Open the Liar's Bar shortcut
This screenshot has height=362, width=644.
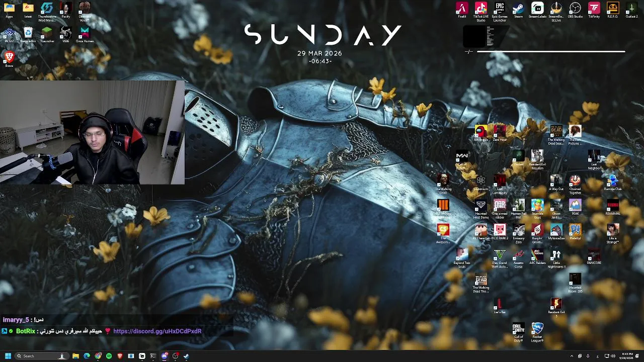pyautogui.click(x=500, y=306)
